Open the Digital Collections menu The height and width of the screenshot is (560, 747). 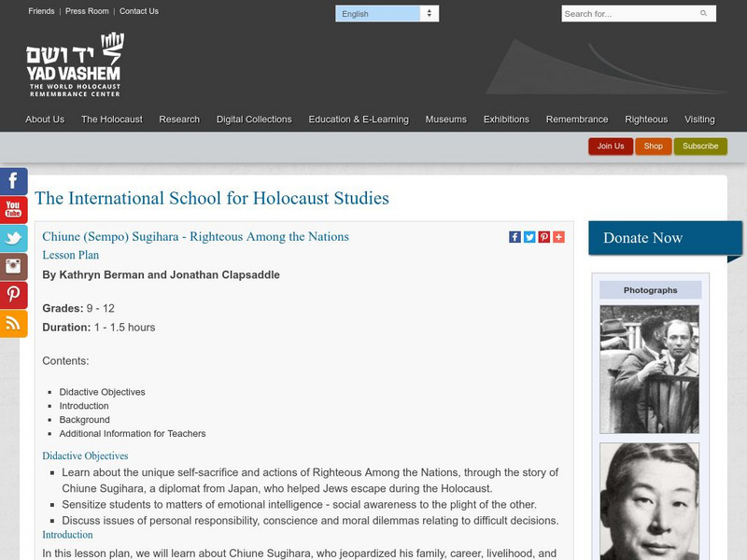[x=254, y=119]
